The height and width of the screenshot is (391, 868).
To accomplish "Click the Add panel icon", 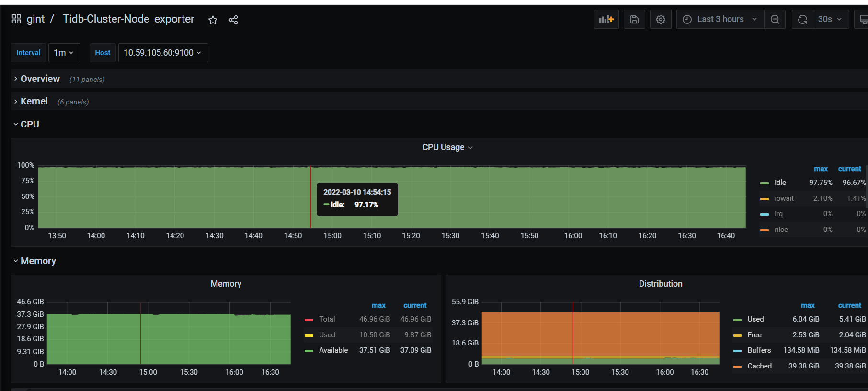I will point(606,19).
